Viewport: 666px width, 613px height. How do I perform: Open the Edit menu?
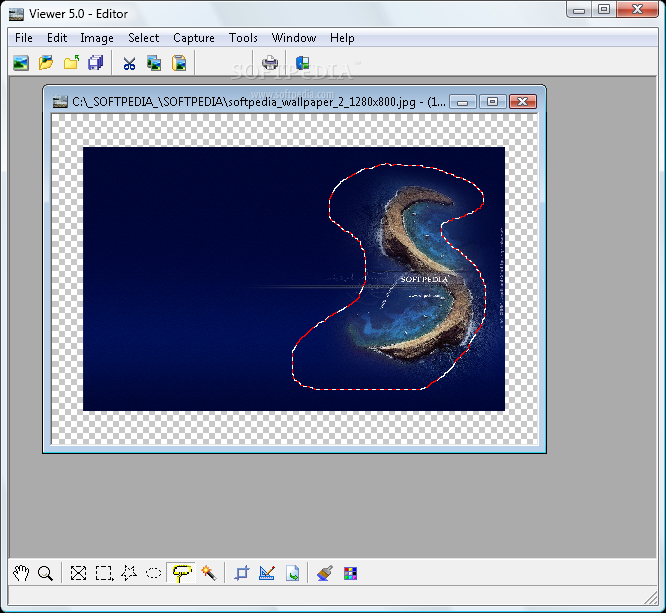tap(57, 38)
